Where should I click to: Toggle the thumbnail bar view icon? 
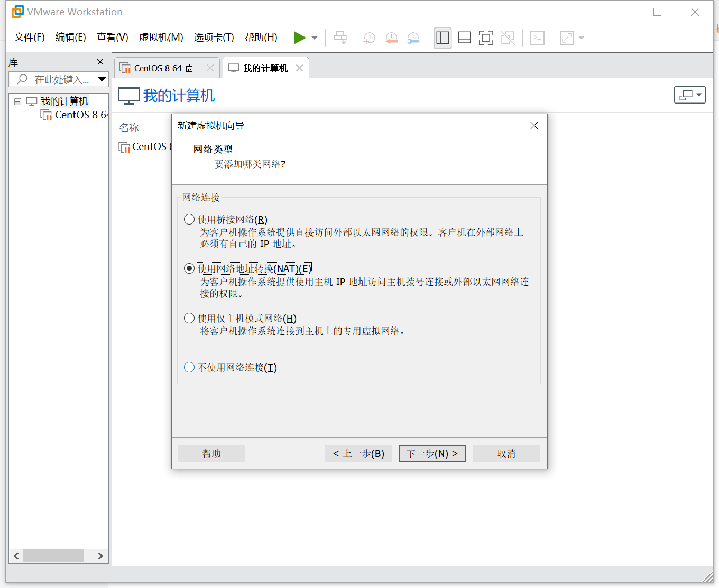464,38
